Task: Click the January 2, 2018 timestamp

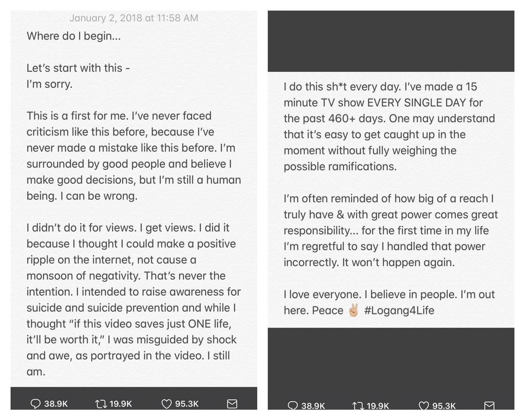Action: point(134,18)
